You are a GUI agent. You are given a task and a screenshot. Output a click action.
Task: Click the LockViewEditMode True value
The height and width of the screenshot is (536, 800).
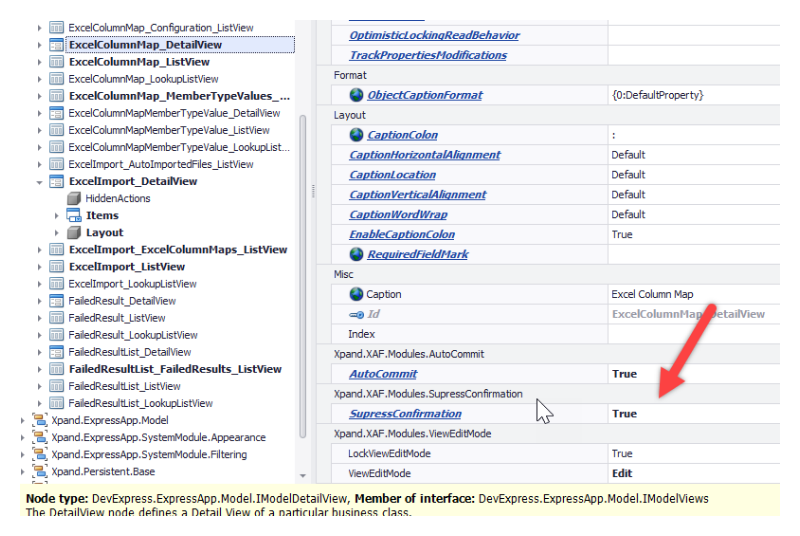pyautogui.click(x=694, y=453)
